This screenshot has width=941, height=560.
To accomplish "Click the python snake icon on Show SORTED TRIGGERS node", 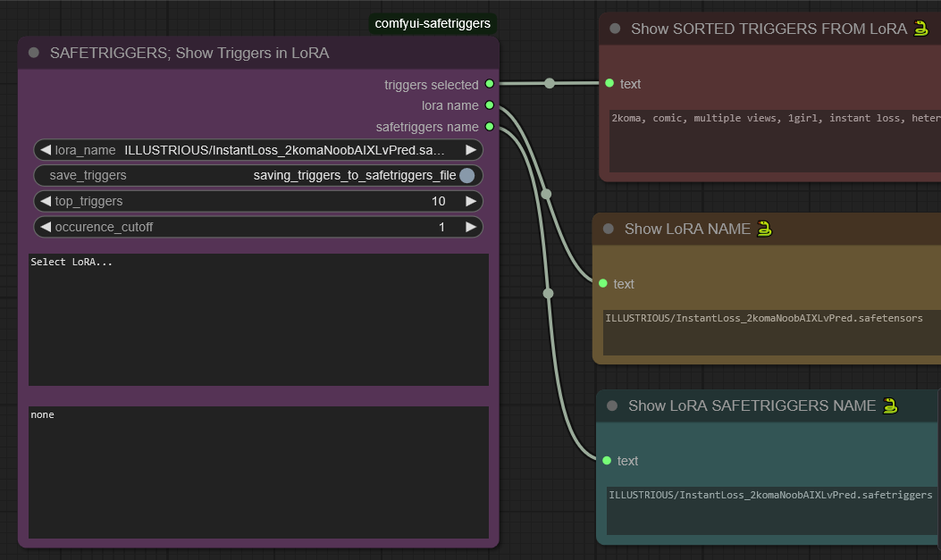I will (921, 29).
